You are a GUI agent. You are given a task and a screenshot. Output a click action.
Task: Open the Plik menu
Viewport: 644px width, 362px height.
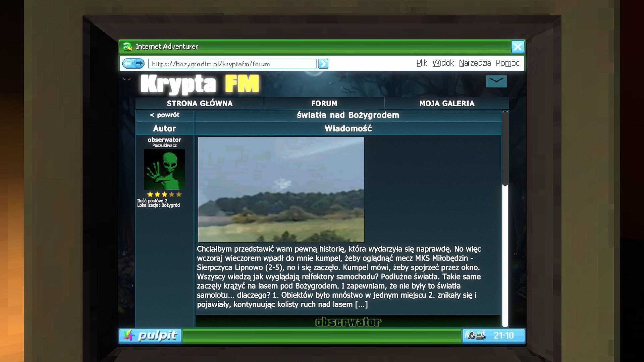422,63
